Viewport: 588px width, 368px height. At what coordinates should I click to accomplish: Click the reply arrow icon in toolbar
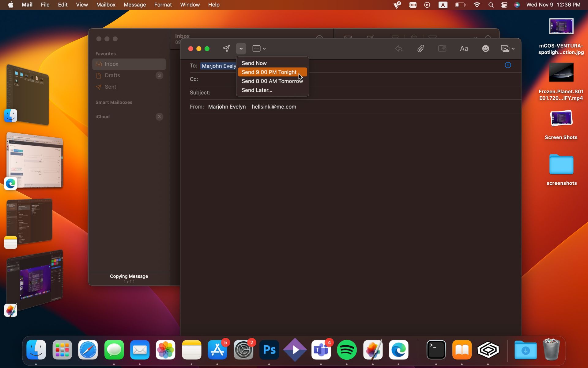coord(399,48)
